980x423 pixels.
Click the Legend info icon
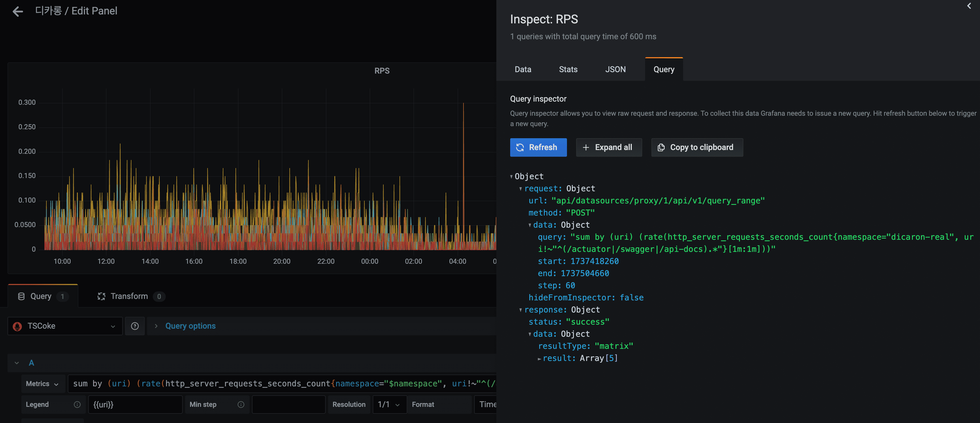(x=77, y=404)
